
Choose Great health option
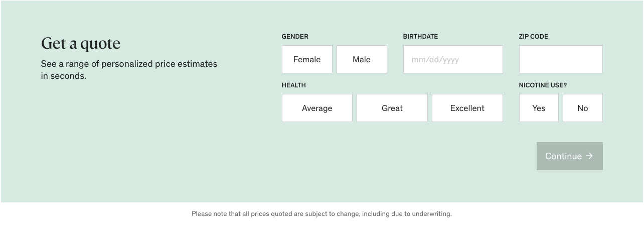pos(392,108)
